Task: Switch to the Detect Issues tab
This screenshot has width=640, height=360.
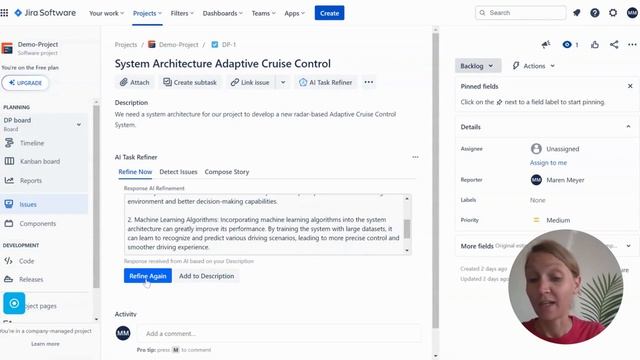Action: (178, 172)
